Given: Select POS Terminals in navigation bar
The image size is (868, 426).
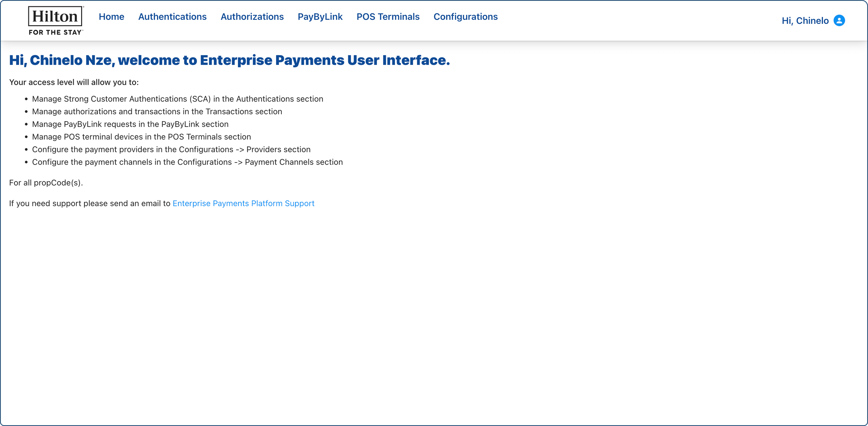Looking at the screenshot, I should coord(388,16).
